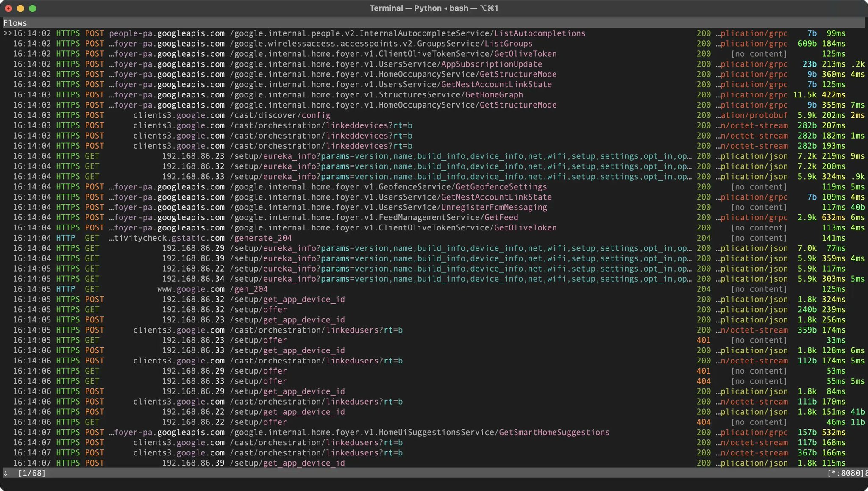Click the [*:8080] listen port indicator
Viewport: 868px width, 491px height.
pos(846,473)
